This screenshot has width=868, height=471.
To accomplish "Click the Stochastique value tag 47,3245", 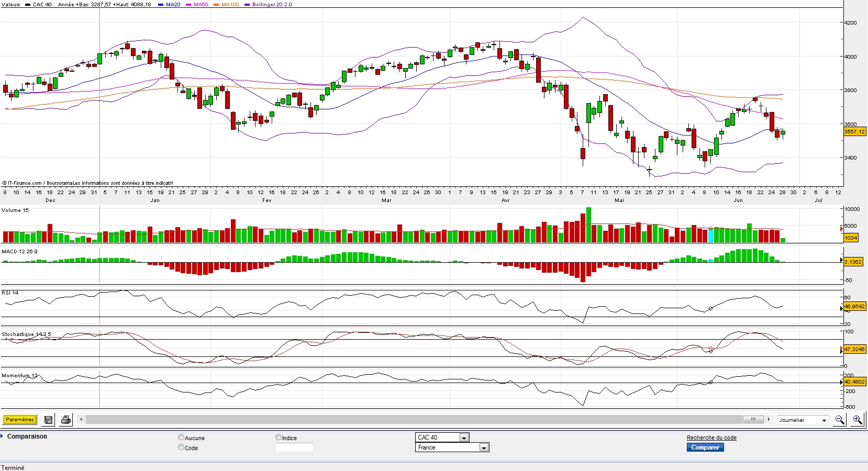I will [854, 349].
